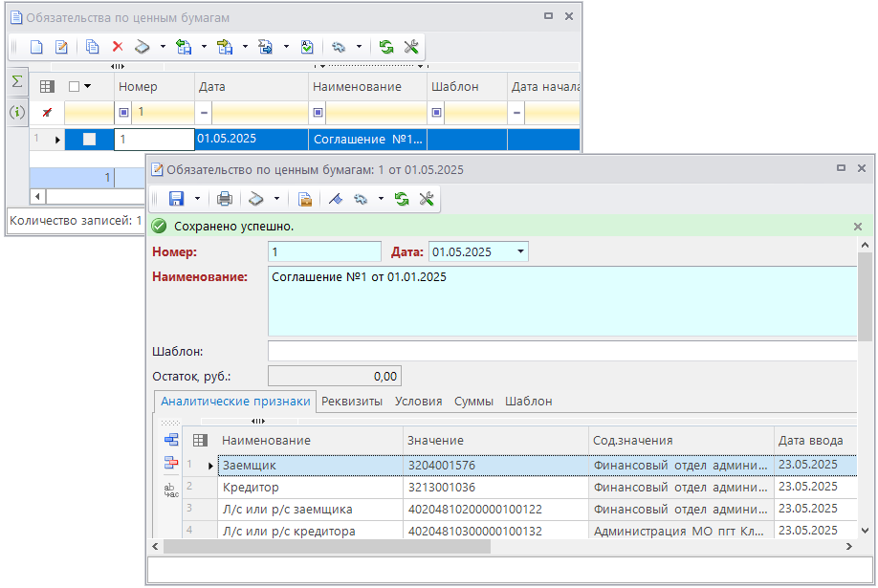Viewport: 878px width, 588px height.
Task: Expand the dropdown beside the eraser icon in the list toolbar
Action: tap(163, 46)
